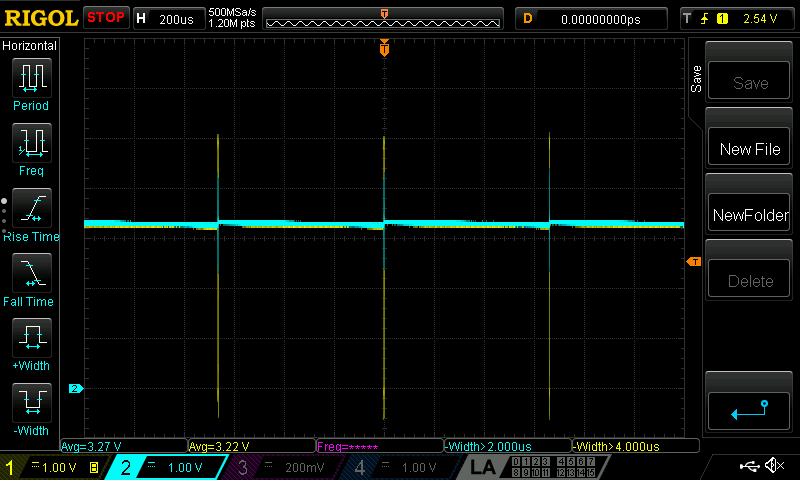Click the USB connection icon
This screenshot has height=480, width=800.
(x=747, y=466)
